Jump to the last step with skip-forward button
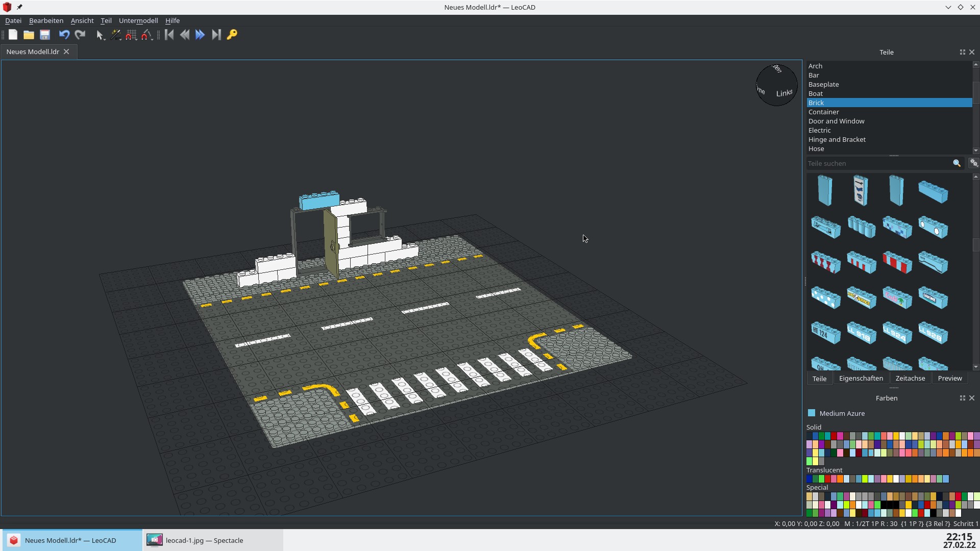 pyautogui.click(x=216, y=35)
